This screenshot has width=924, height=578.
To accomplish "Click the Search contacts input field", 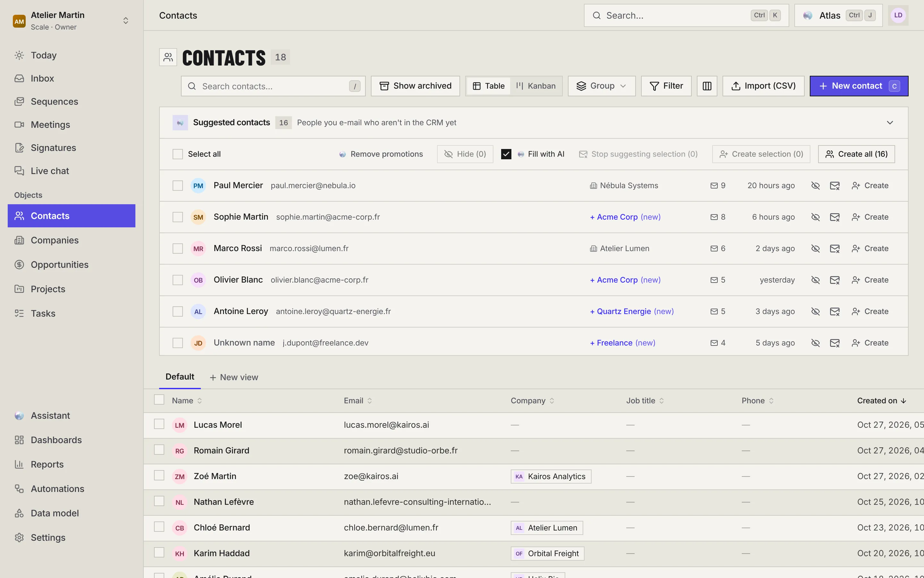I will pyautogui.click(x=273, y=86).
